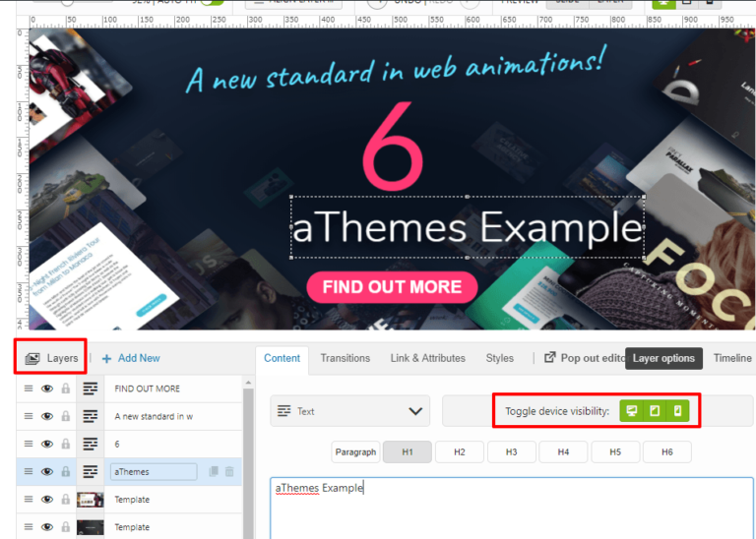Click text-type icon of FIND OUT MORE layer
Viewport: 756px width, 539px height.
tap(91, 389)
